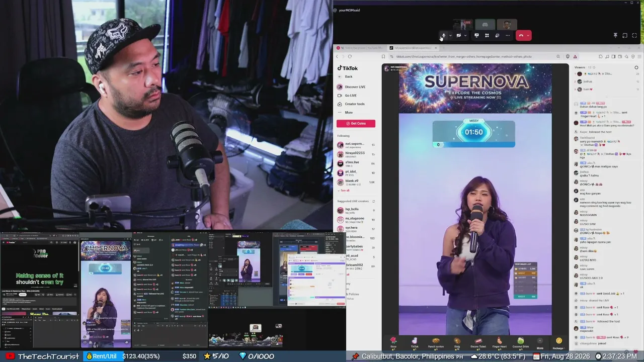Viewport: 644px width, 362px height.
Task: Pin the call window with the pin icon
Action: point(615,36)
